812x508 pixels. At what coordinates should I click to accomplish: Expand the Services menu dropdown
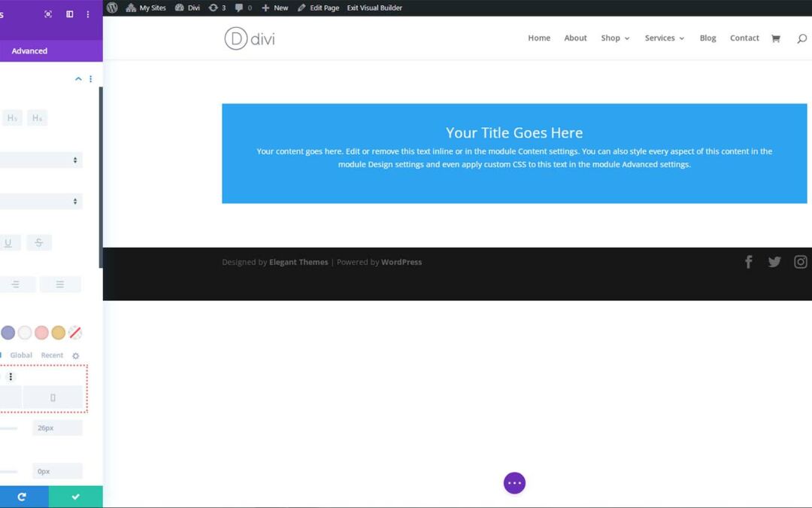[664, 38]
